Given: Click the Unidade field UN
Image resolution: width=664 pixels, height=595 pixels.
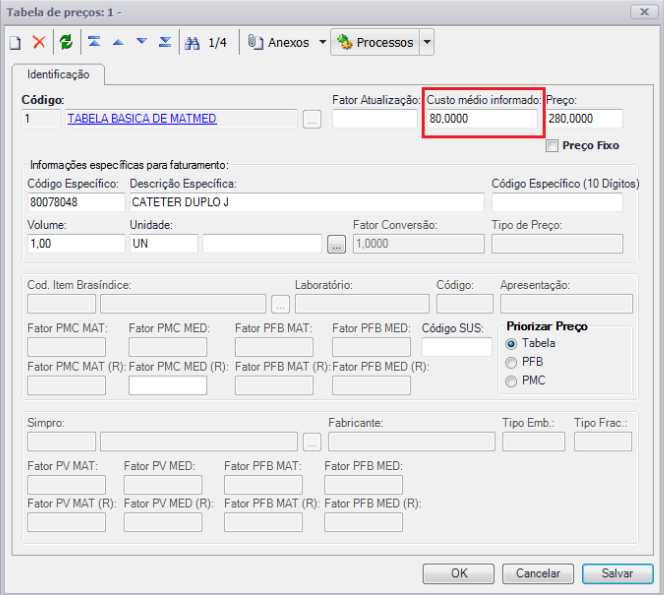Looking at the screenshot, I should [x=163, y=244].
